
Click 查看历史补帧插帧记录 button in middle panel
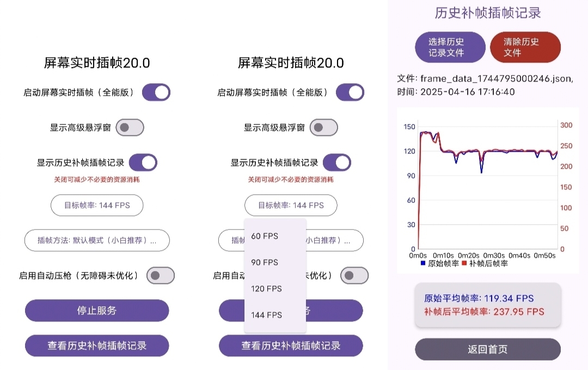[x=291, y=346]
